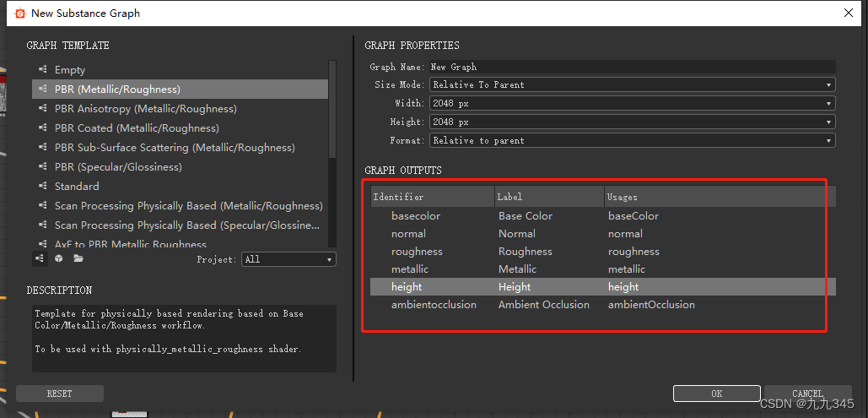868x418 pixels.
Task: Click graph icon beside PBR Coated template
Action: tap(42, 128)
